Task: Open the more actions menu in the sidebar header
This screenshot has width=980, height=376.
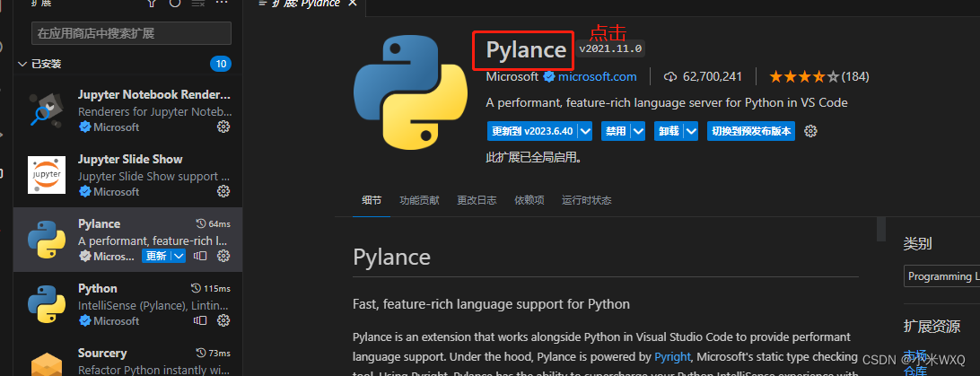Action: [x=222, y=3]
